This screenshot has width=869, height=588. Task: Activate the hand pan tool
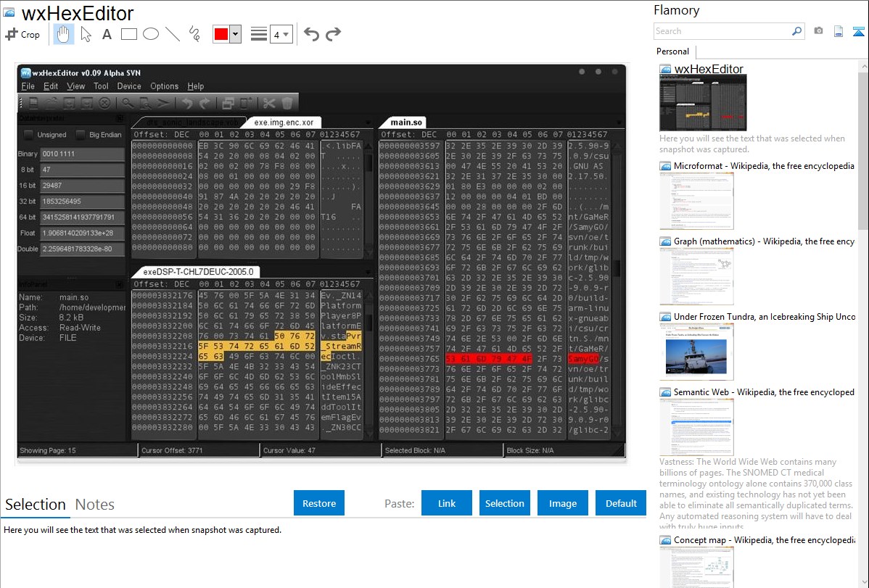click(63, 34)
